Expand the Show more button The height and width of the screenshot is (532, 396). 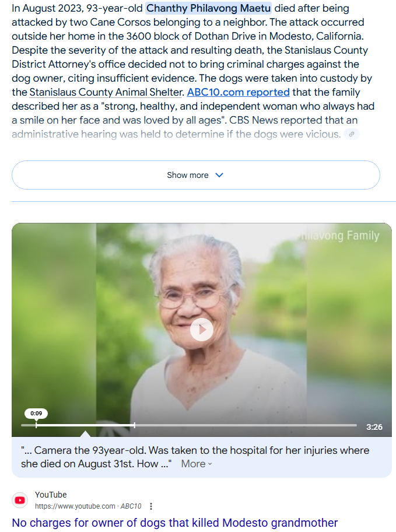pyautogui.click(x=196, y=175)
